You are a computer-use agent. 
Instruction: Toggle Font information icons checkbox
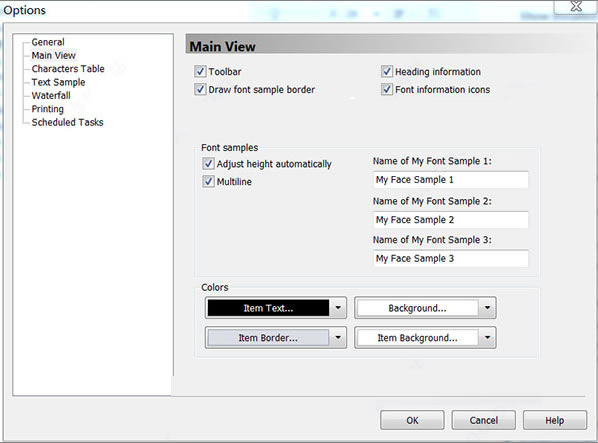pos(387,89)
